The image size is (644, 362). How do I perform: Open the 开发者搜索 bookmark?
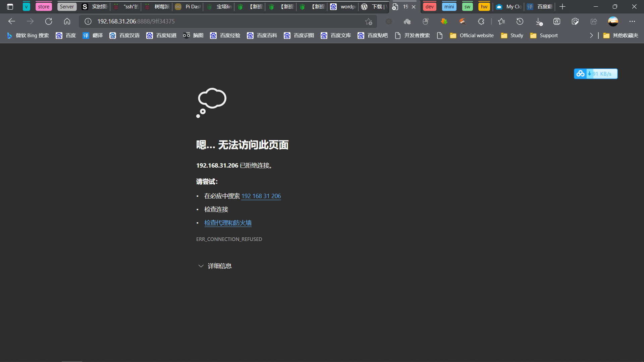413,36
